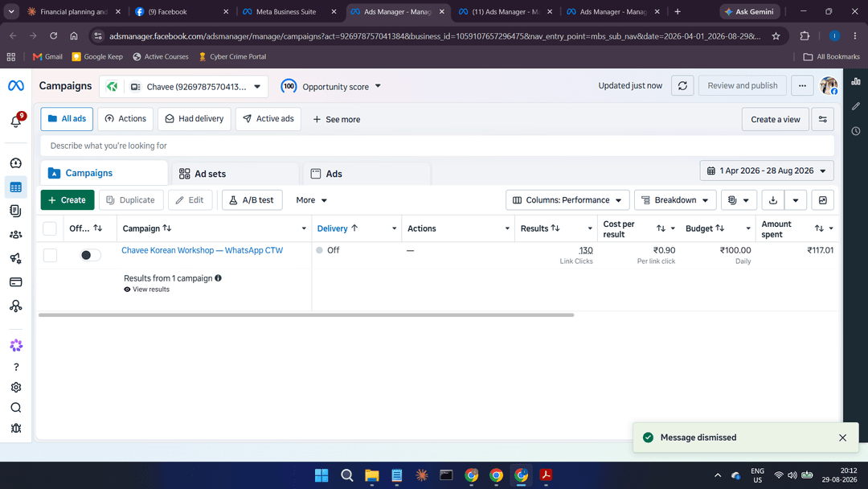The height and width of the screenshot is (489, 868).
Task: Click the horizontal table scrollbar
Action: point(306,314)
